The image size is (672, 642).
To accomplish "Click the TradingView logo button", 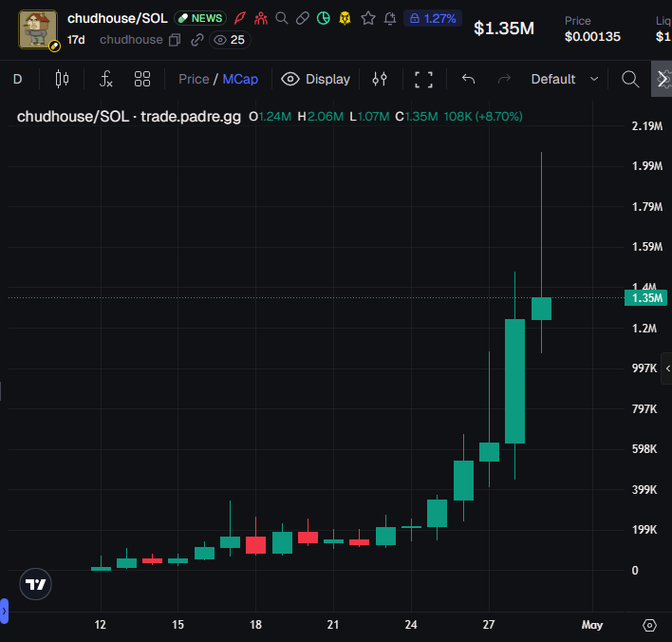I will (x=35, y=584).
